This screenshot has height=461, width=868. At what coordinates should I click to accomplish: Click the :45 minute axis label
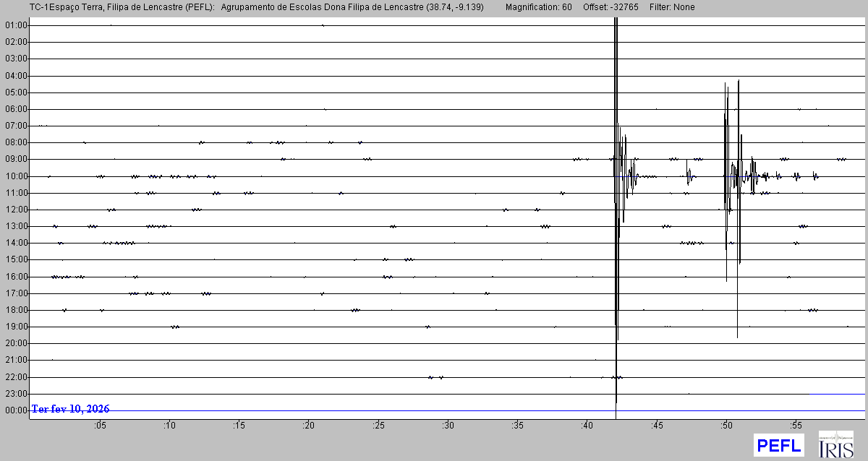656,426
